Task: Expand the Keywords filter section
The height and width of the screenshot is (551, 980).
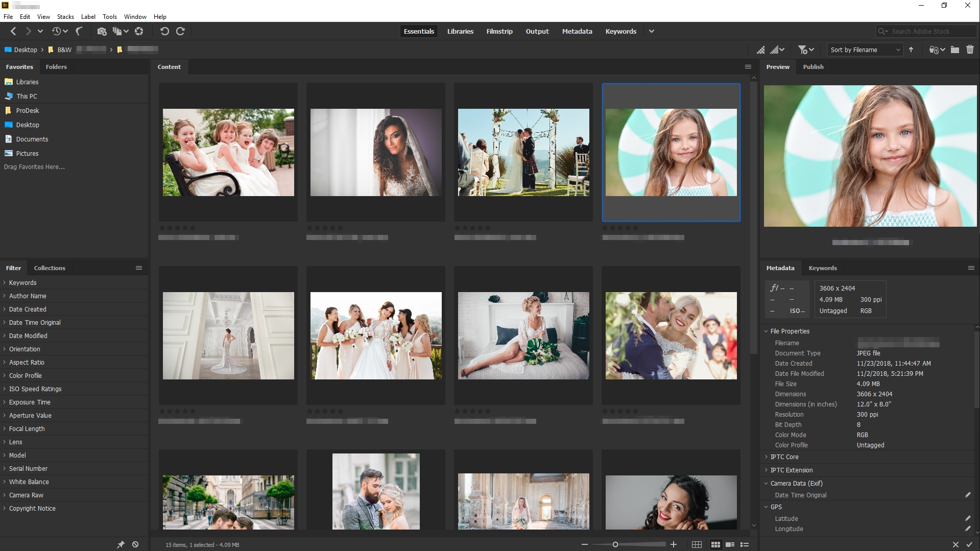Action: coord(22,282)
